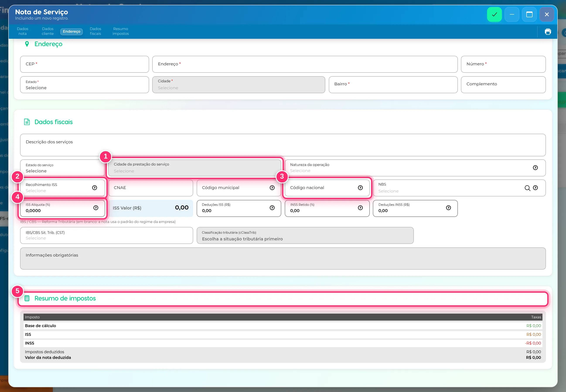The height and width of the screenshot is (392, 566).
Task: Switch to the Resumo impostos tab
Action: [121, 31]
